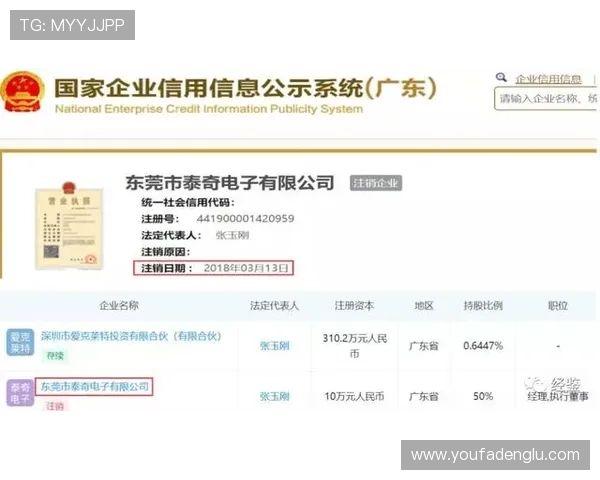The width and height of the screenshot is (600, 480).
Task: Click the 存续 status tag
Action: click(55, 356)
